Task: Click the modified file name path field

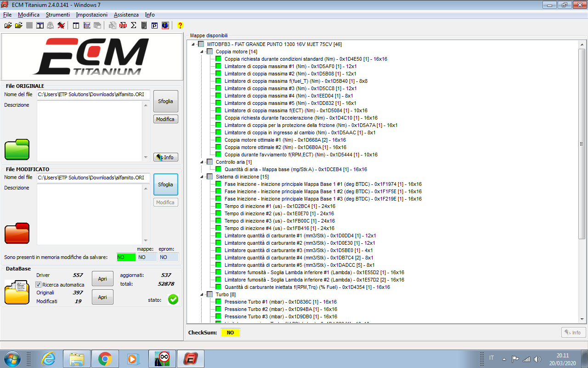Action: click(93, 178)
